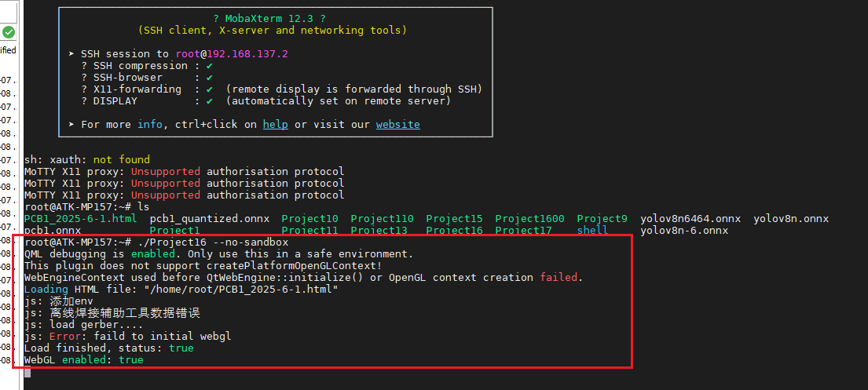Open the help link in MobaXterm banner
The height and width of the screenshot is (390, 868).
pos(275,125)
